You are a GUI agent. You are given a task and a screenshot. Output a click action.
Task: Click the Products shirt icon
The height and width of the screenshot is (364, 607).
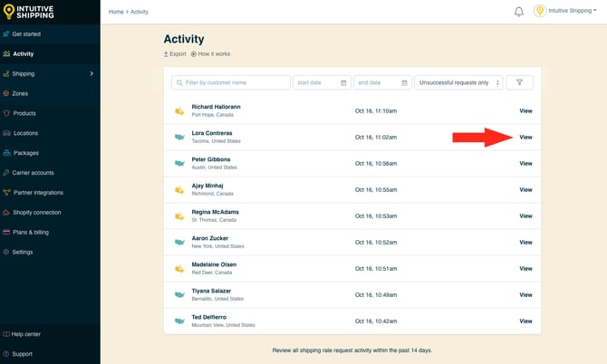[x=6, y=113]
